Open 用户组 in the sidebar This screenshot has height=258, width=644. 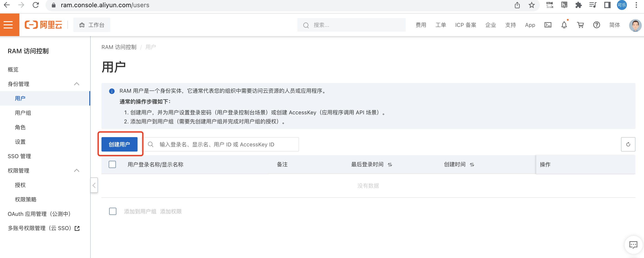click(x=23, y=113)
